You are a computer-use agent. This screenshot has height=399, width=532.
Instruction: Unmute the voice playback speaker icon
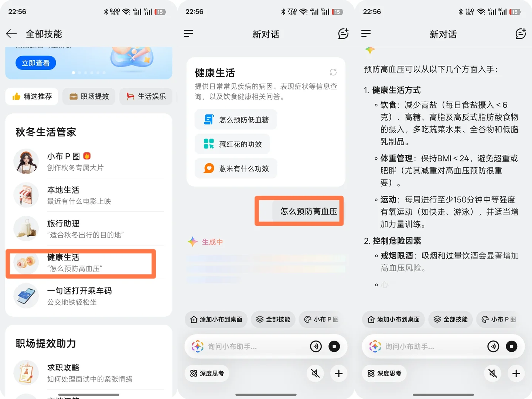(315, 374)
